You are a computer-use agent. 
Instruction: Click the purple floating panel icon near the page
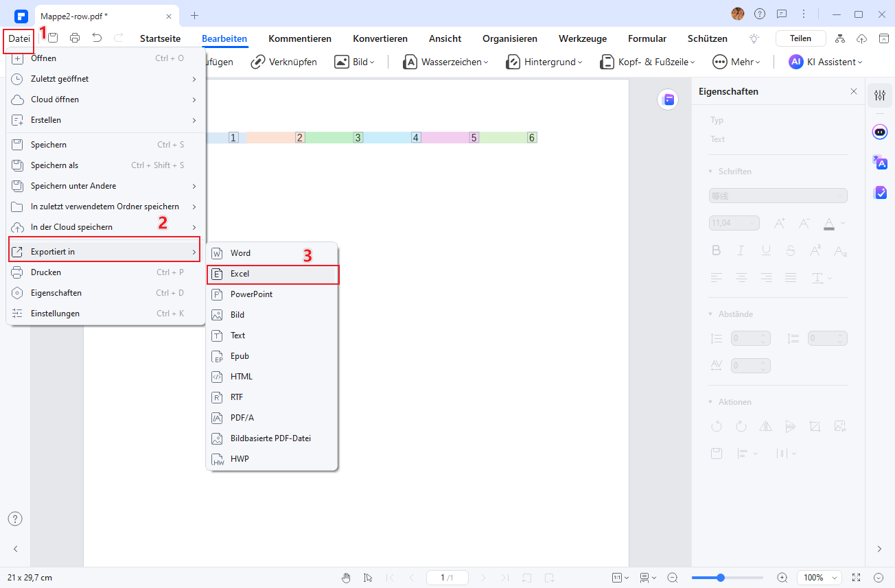(x=668, y=99)
